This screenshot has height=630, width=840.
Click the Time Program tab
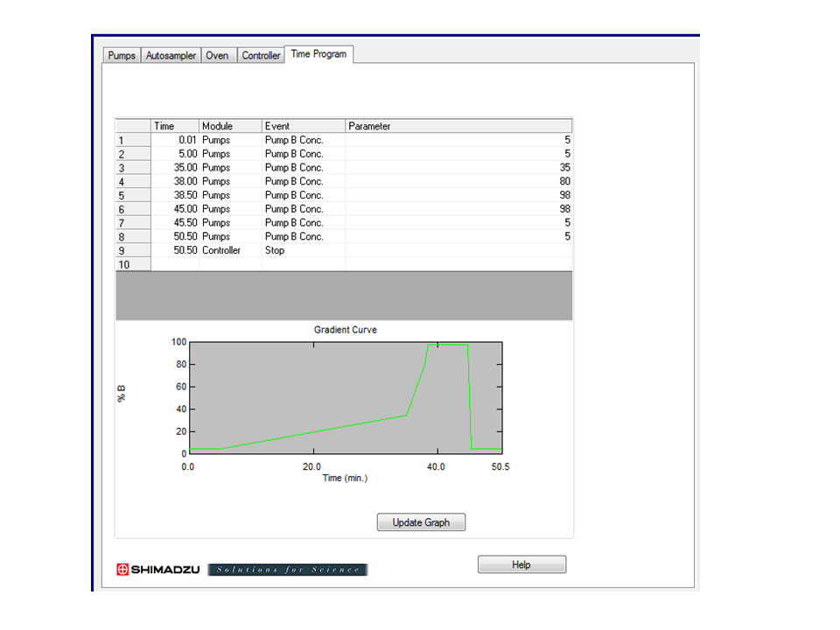click(x=318, y=54)
